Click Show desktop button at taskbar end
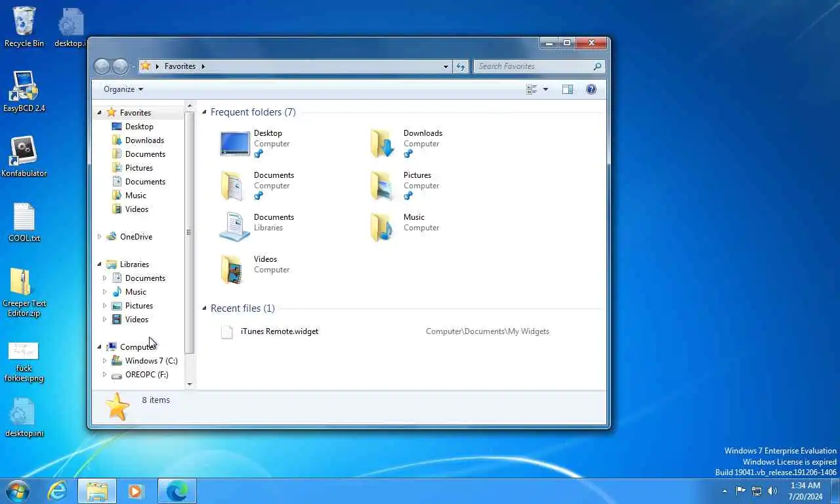 pyautogui.click(x=835, y=491)
